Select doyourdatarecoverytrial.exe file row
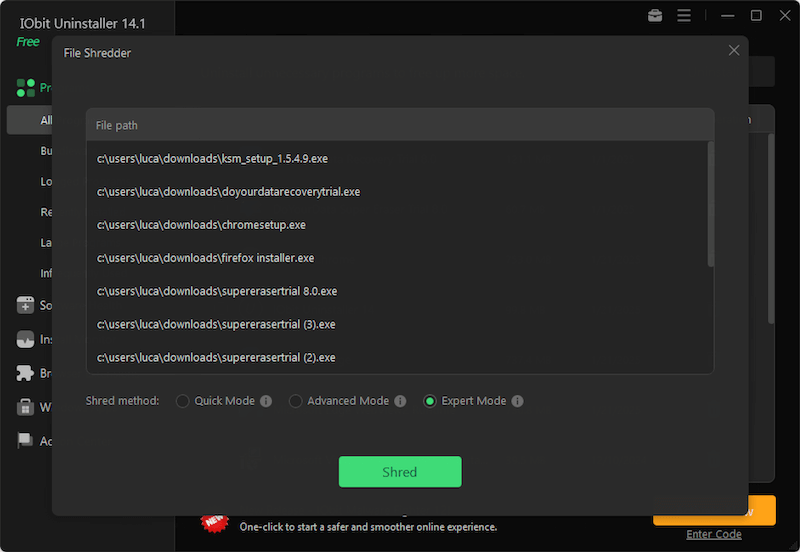The width and height of the screenshot is (800, 552). point(397,192)
